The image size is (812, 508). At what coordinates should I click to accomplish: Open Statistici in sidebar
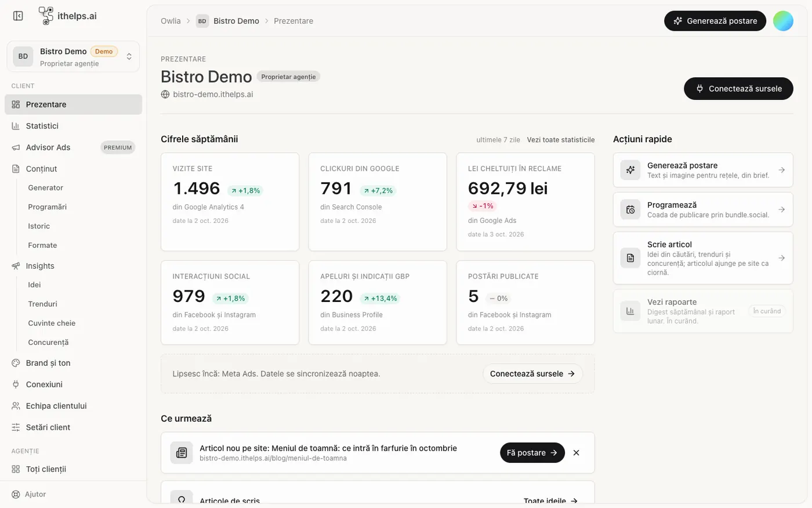click(x=73, y=126)
